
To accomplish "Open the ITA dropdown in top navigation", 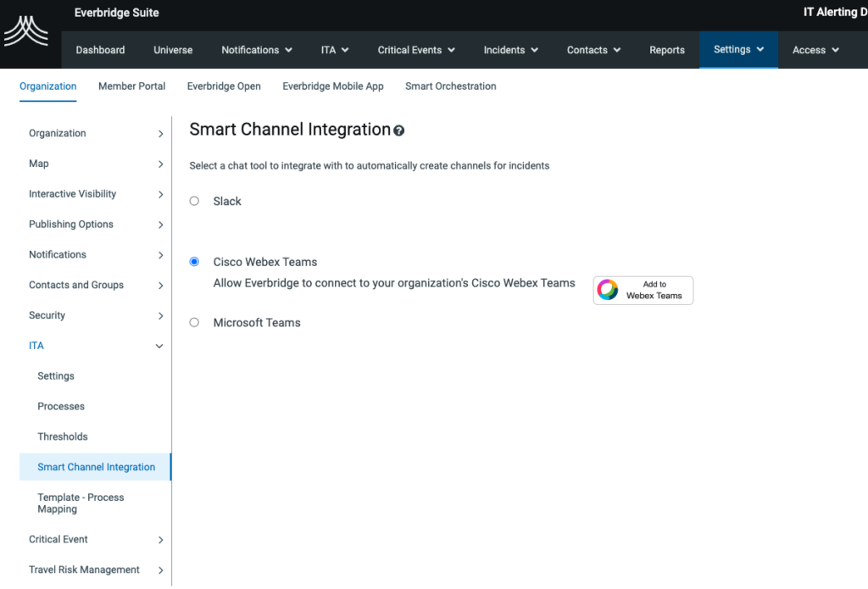I will pos(335,50).
